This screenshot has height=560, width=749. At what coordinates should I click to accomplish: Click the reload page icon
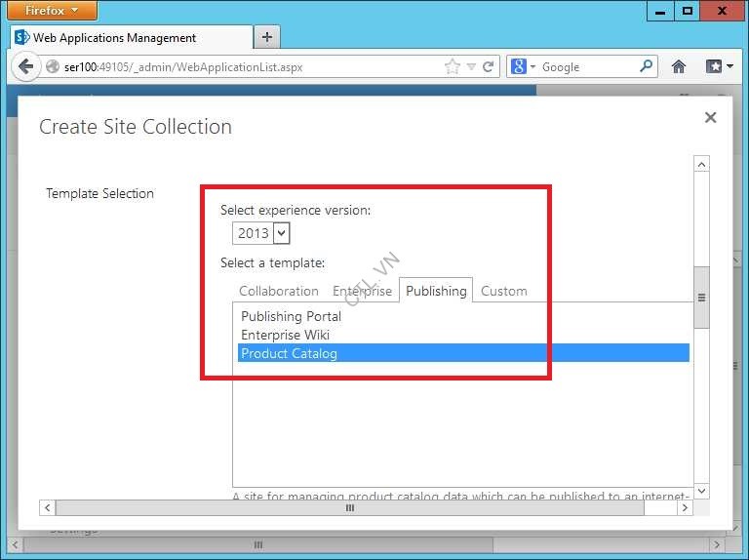coord(489,66)
